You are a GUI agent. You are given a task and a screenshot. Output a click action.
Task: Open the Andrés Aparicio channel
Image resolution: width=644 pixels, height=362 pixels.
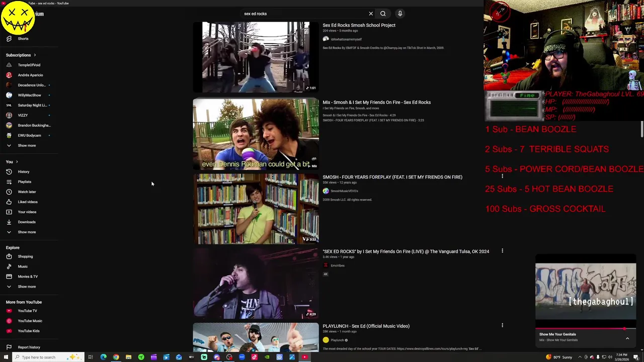pos(30,75)
